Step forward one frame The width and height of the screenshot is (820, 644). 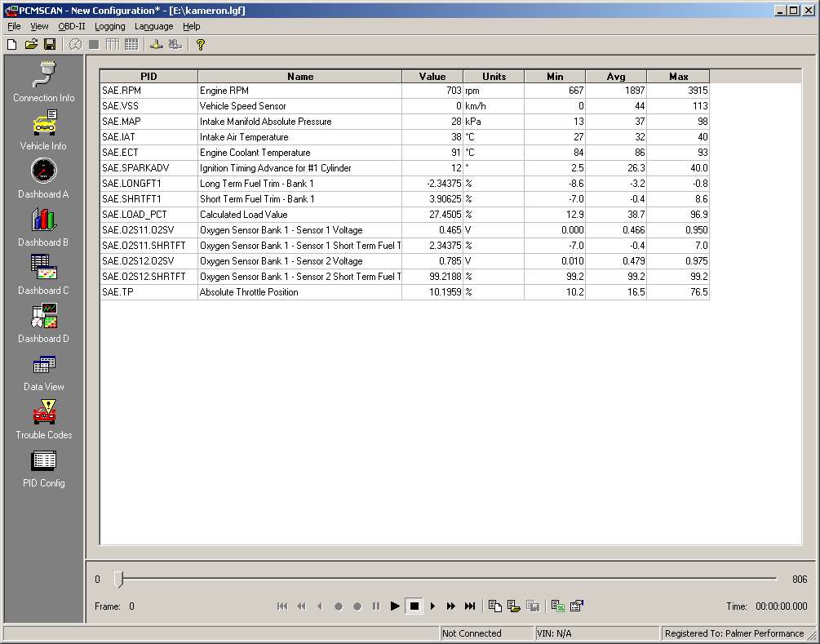coord(432,606)
